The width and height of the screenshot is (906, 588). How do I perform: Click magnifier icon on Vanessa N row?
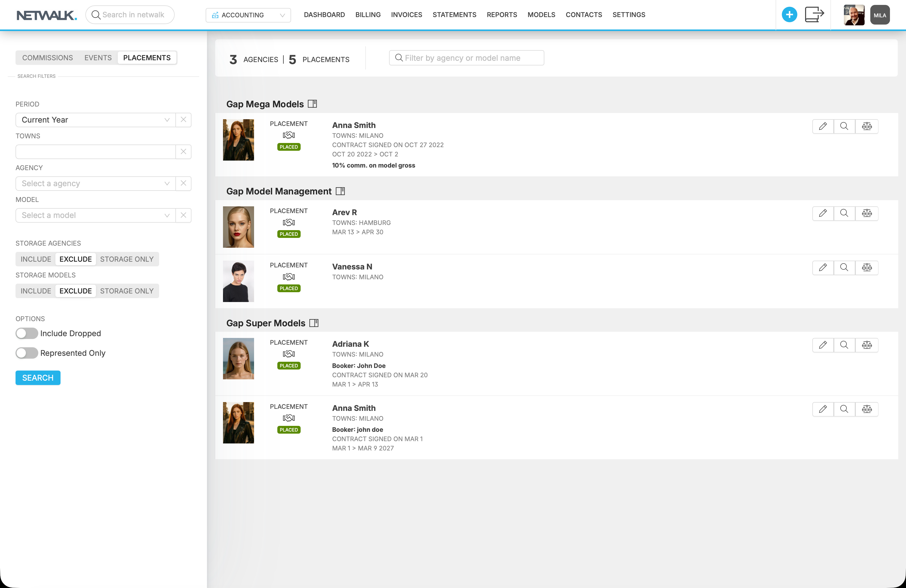[x=844, y=268]
